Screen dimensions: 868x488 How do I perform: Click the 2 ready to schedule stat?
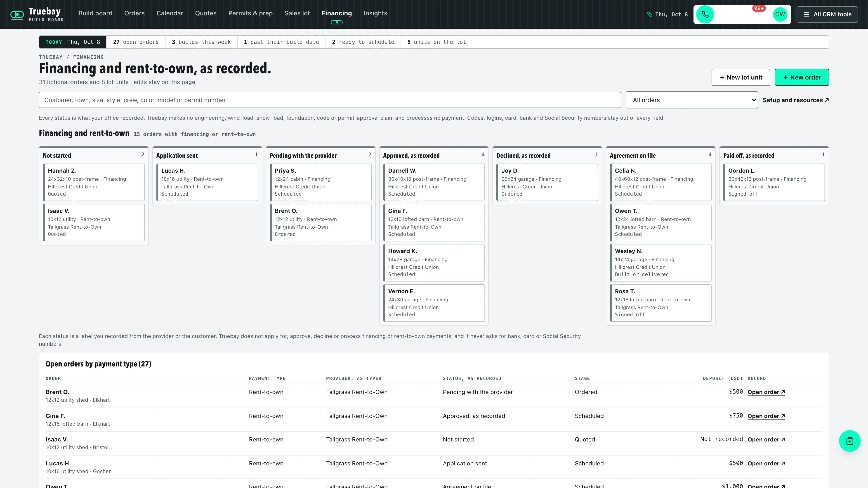tap(363, 42)
